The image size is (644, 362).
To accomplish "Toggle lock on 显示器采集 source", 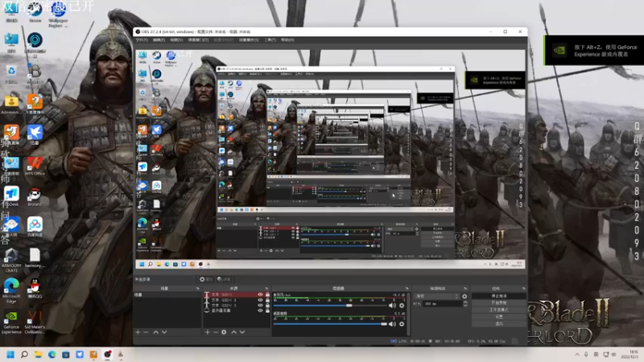I will click(267, 311).
